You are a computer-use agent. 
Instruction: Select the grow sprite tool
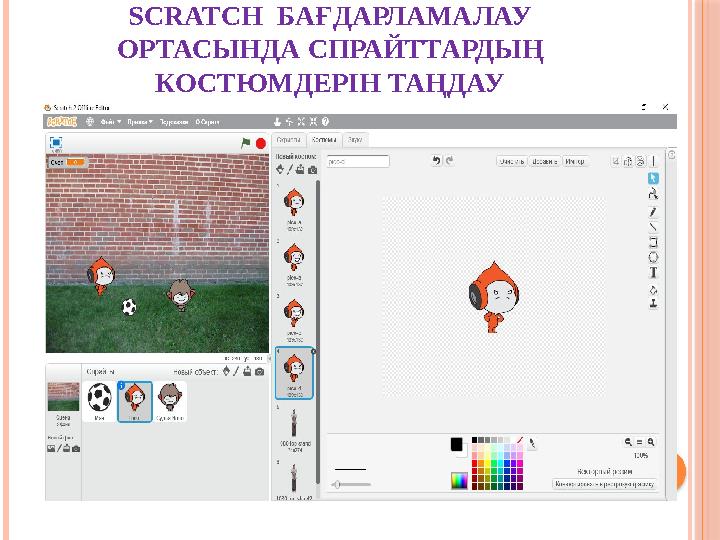pyautogui.click(x=301, y=122)
